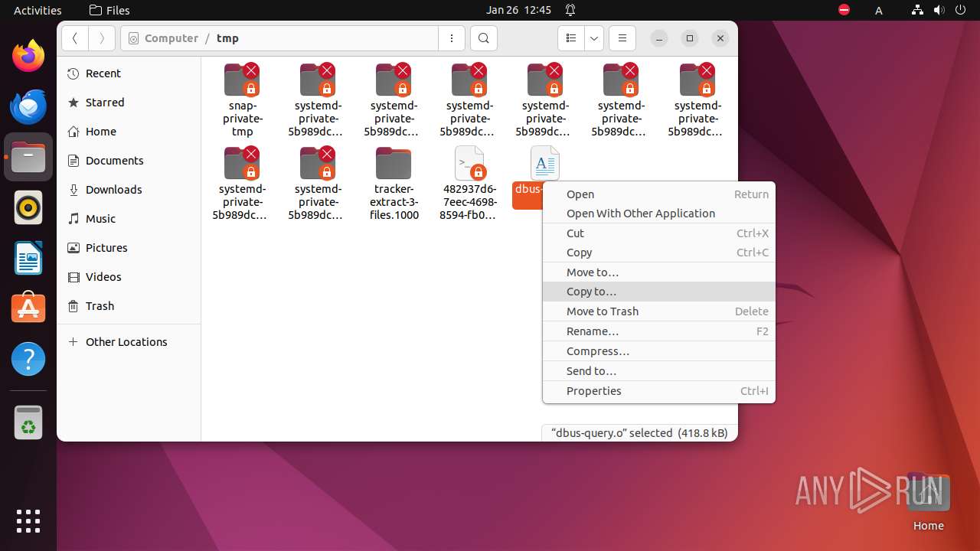Choose Copy to… from the context menu
980x551 pixels.
click(x=658, y=292)
